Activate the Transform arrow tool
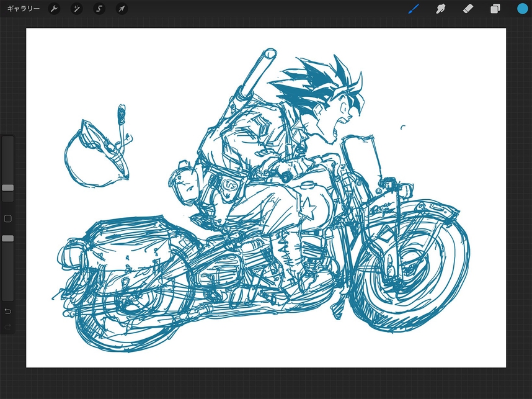This screenshot has width=532, height=399. (x=122, y=9)
